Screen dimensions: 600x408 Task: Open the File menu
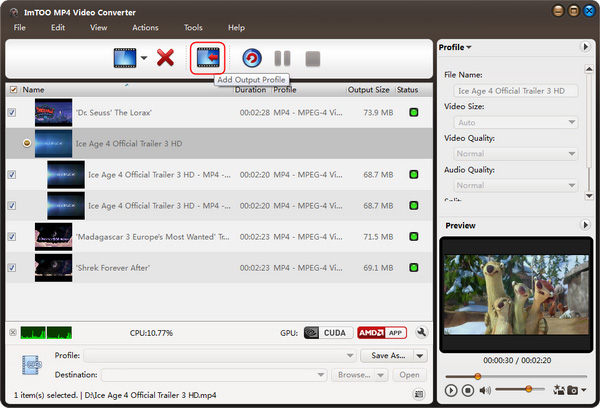click(20, 28)
